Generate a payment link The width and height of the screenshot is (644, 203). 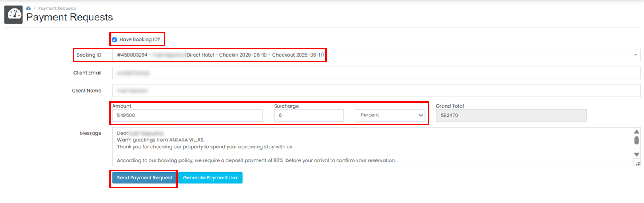(x=210, y=178)
